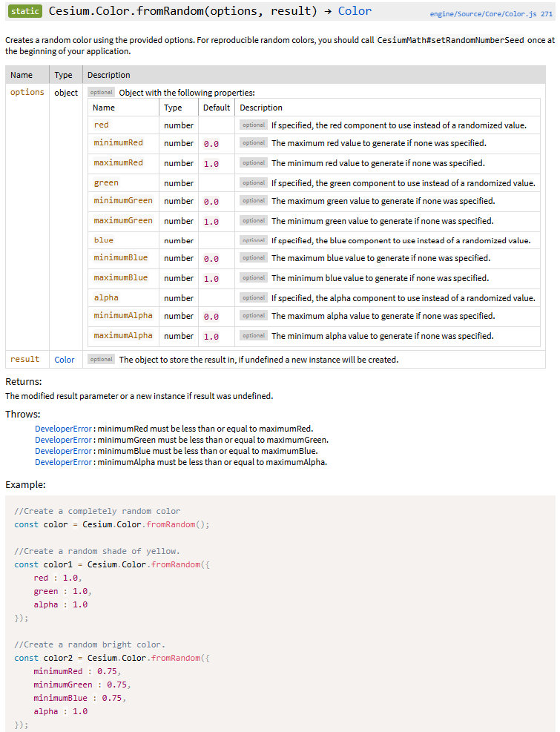Click the 1.0 default for maximumGreen
560x732 pixels.
(x=211, y=222)
